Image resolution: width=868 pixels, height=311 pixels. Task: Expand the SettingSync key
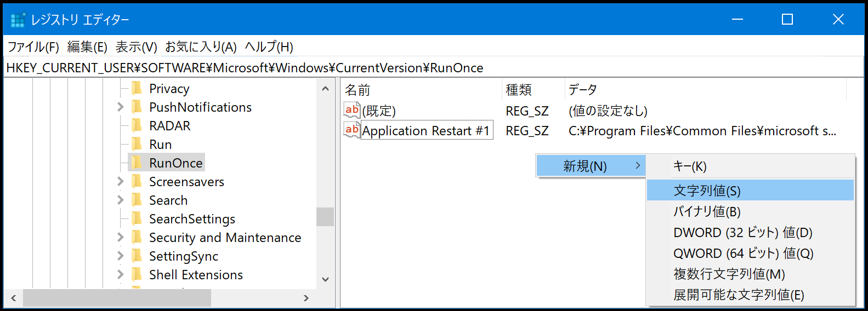pos(121,256)
